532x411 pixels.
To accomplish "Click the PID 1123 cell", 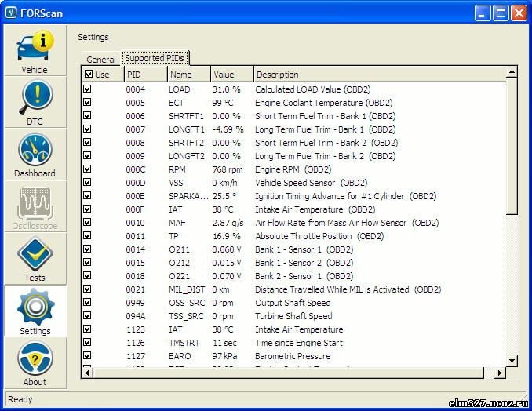I will pyautogui.click(x=136, y=329).
